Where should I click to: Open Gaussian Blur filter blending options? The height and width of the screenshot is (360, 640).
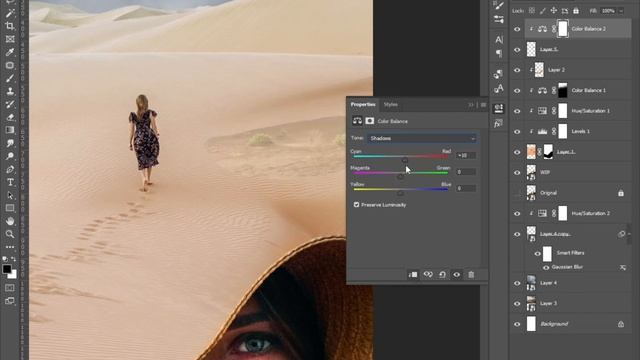pyautogui.click(x=622, y=267)
